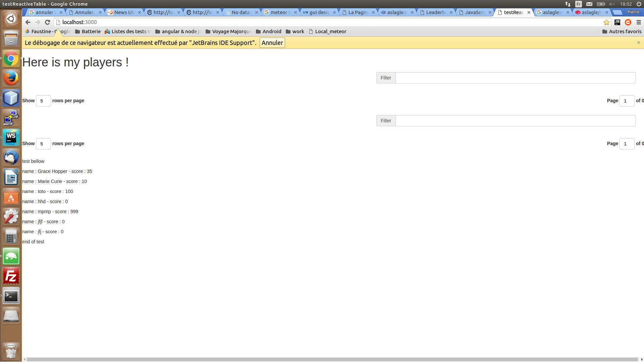This screenshot has width=644, height=362.
Task: Launch WebStorm from the dock
Action: [x=11, y=137]
